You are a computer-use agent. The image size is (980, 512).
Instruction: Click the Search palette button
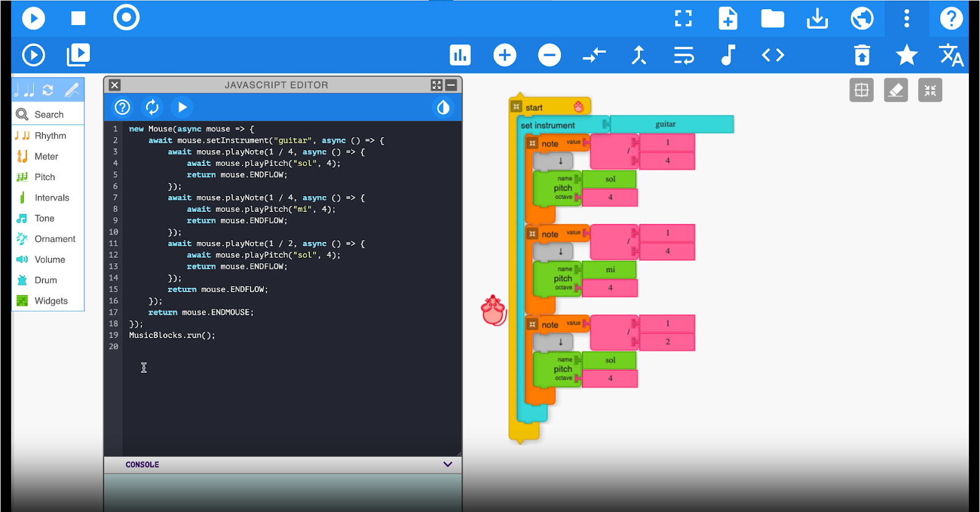(48, 115)
